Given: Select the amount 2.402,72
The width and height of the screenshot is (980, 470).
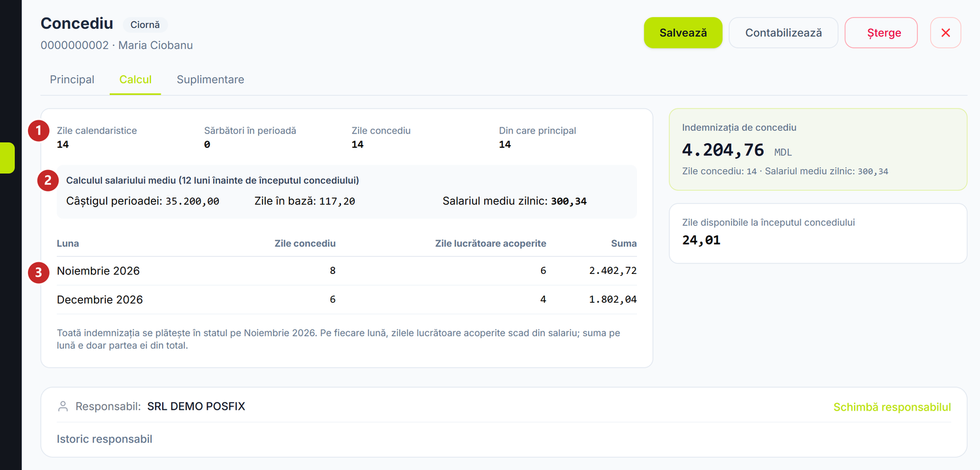Looking at the screenshot, I should tap(612, 271).
